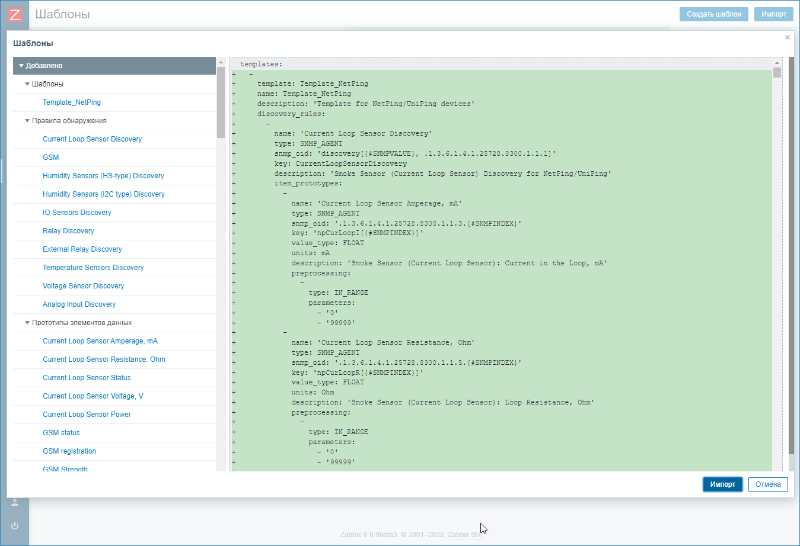Viewport: 800px width, 546px height.
Task: Select IO Sensors Discovery
Action: point(77,213)
